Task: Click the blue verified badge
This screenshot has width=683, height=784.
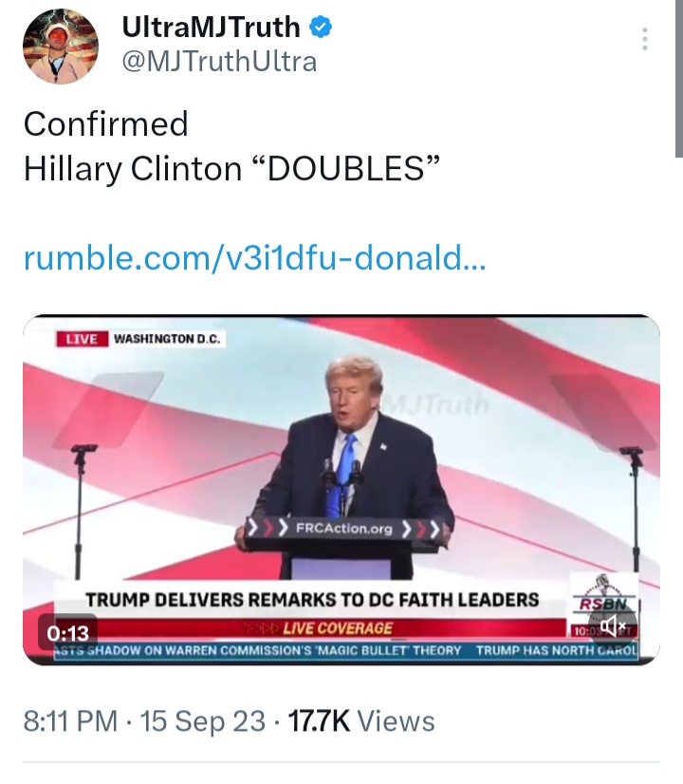Action: [321, 27]
